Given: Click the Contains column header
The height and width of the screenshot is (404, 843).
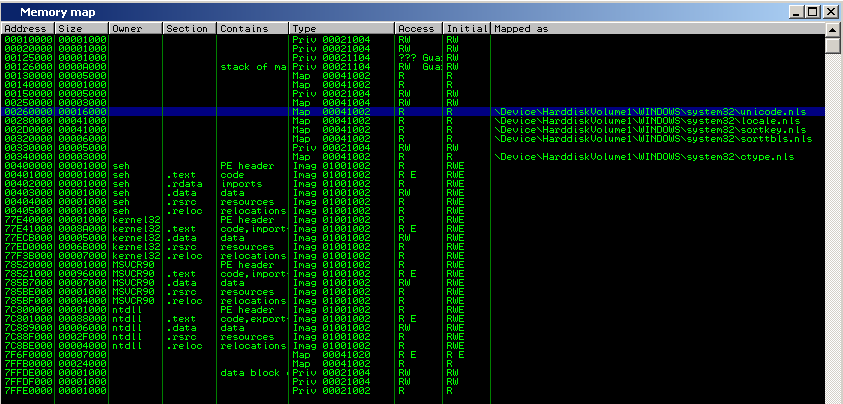Looking at the screenshot, I should (252, 29).
